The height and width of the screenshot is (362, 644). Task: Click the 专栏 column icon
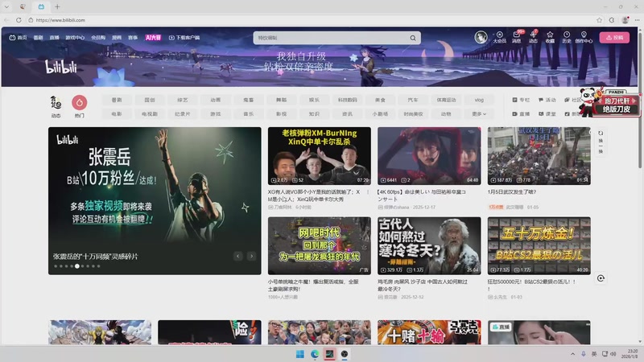coord(514,100)
